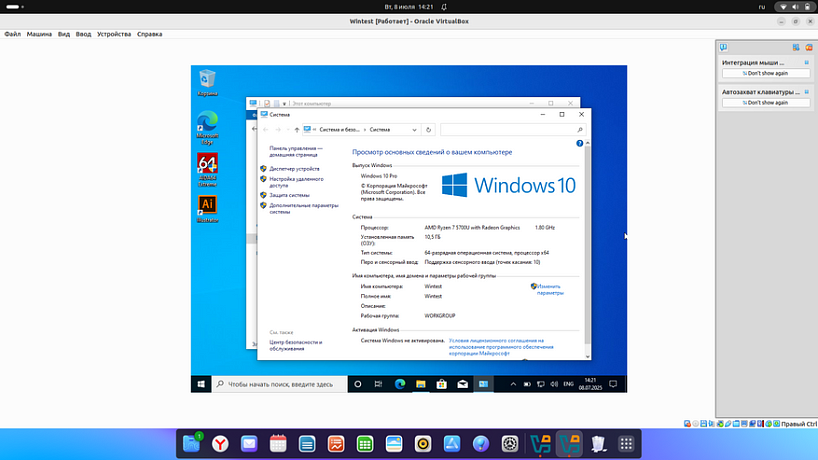Open the Устройства menu in VirtualBox
The image size is (818, 460).
pyautogui.click(x=114, y=34)
